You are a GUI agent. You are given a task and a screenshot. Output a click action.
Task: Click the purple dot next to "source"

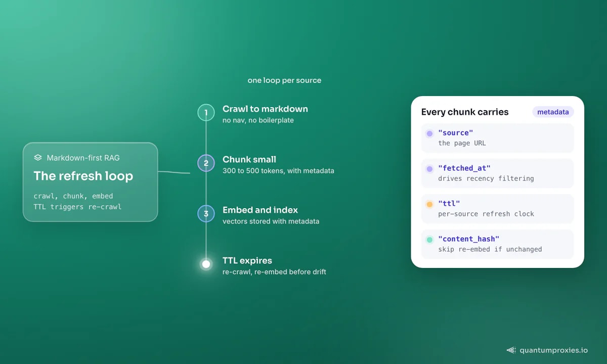coord(429,133)
